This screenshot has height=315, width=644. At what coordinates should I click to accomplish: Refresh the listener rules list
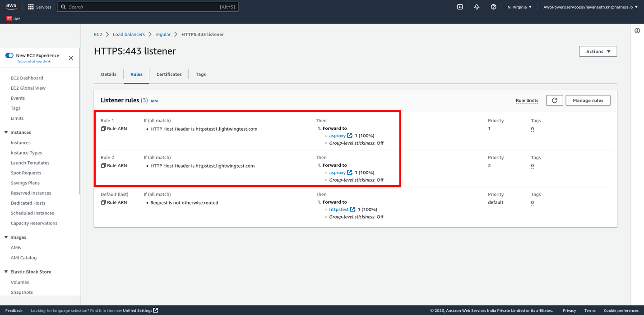(x=554, y=100)
